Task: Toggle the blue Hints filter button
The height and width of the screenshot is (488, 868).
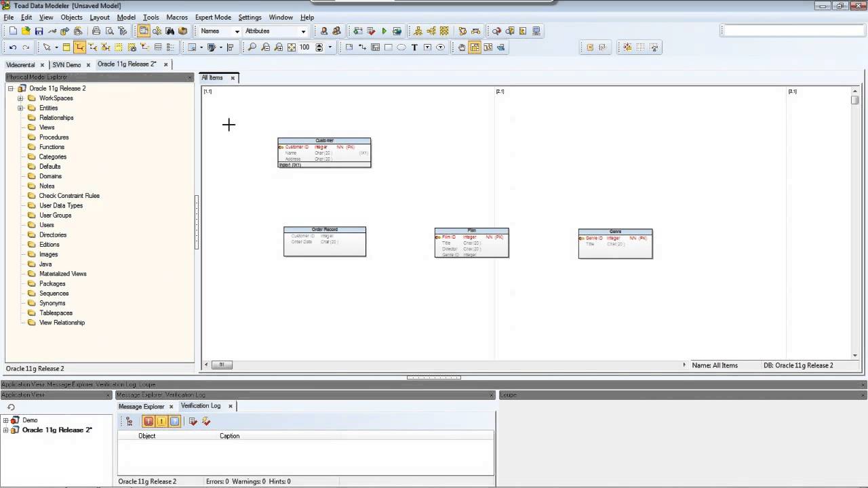Action: point(174,422)
